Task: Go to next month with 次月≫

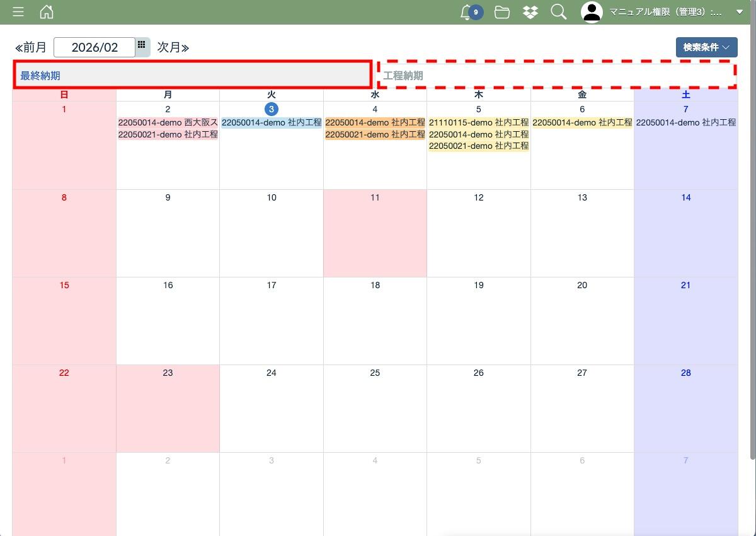Action: 173,47
